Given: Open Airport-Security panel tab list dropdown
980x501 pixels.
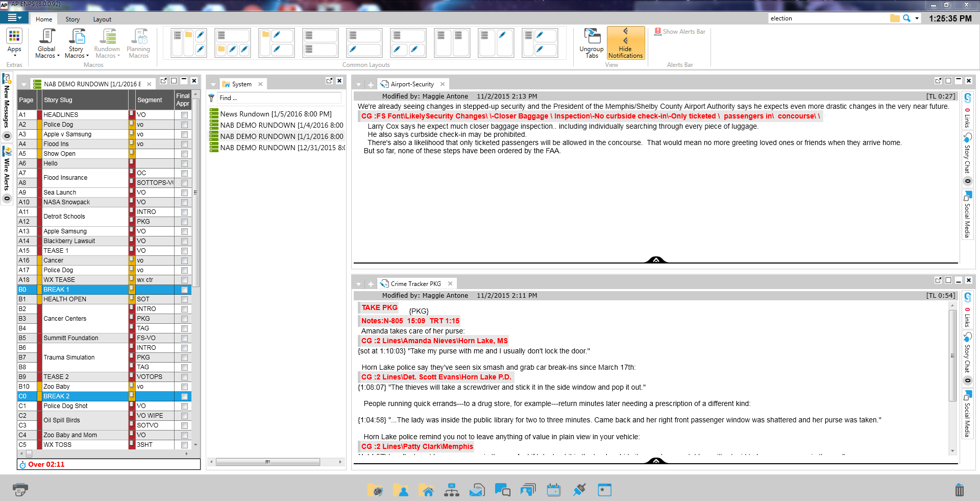Looking at the screenshot, I should (359, 85).
